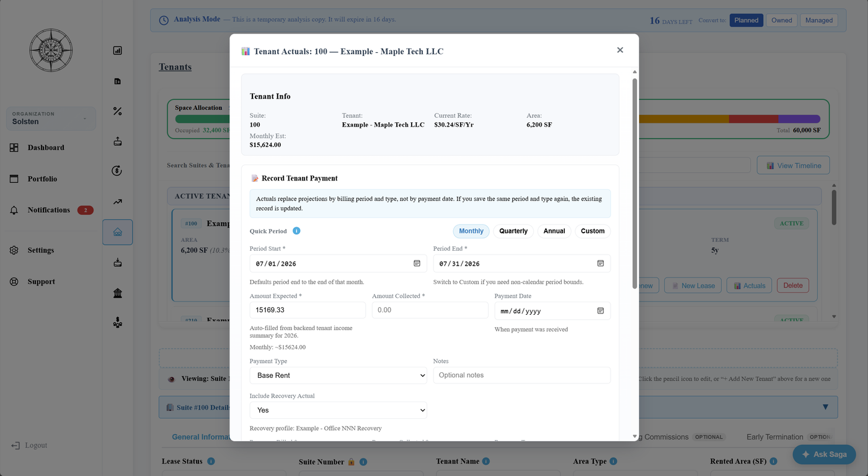The image size is (868, 476).
Task: Open the Ask Saga assistant
Action: click(824, 454)
